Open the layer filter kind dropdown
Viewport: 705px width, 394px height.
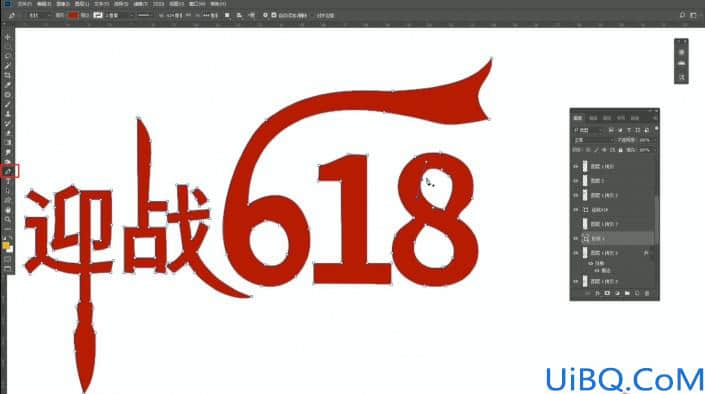tap(588, 130)
